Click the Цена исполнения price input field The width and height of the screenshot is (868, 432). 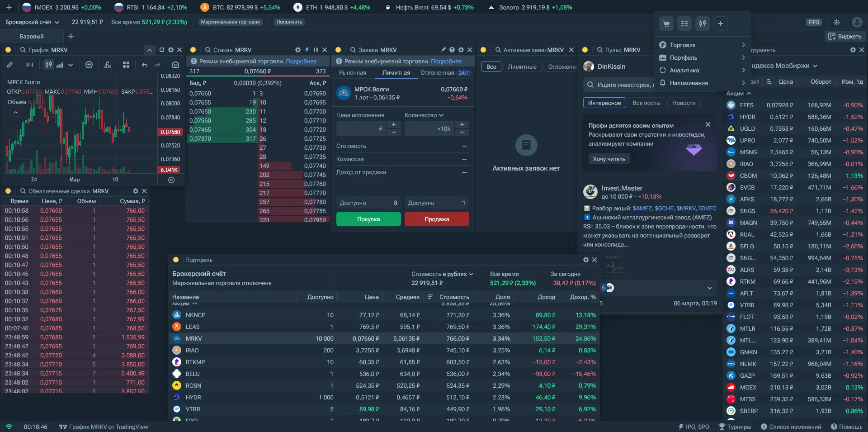(x=361, y=128)
